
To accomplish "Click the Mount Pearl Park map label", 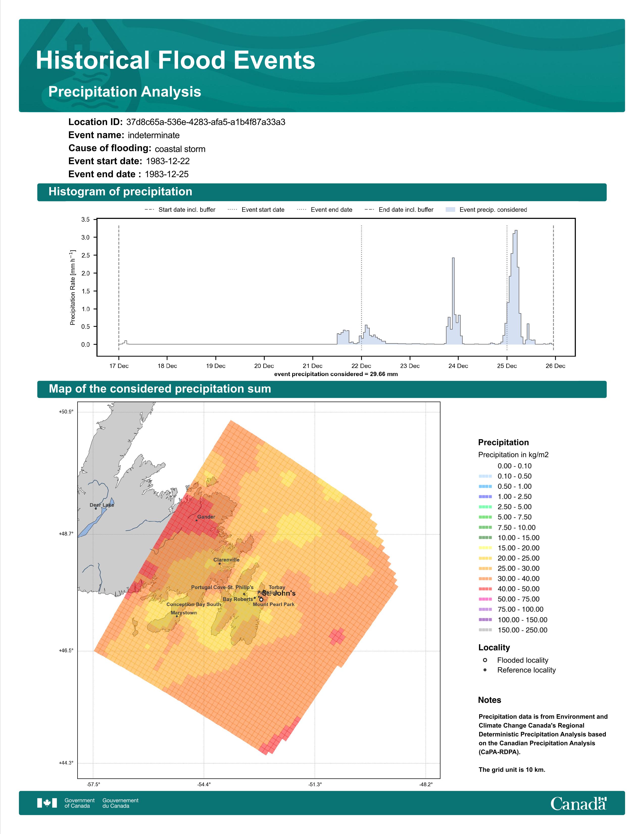I will pos(274,605).
